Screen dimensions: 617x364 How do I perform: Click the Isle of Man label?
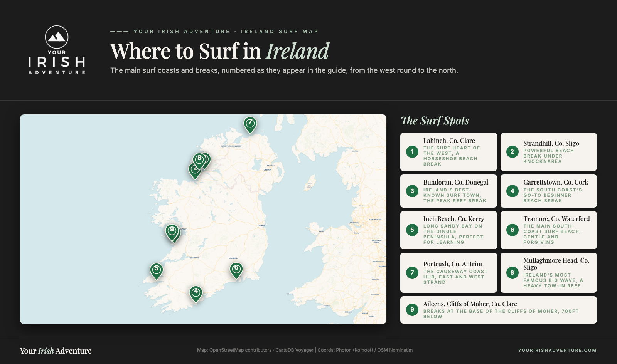310,185
